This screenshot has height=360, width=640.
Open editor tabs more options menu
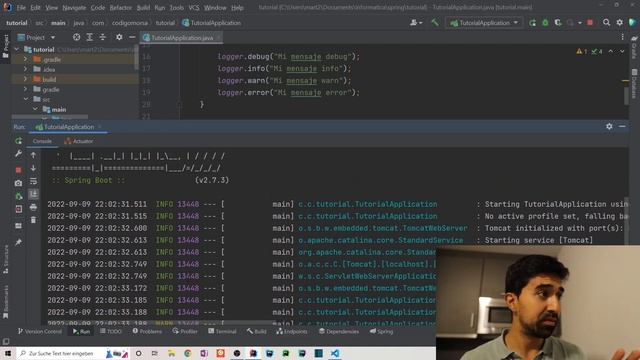622,38
